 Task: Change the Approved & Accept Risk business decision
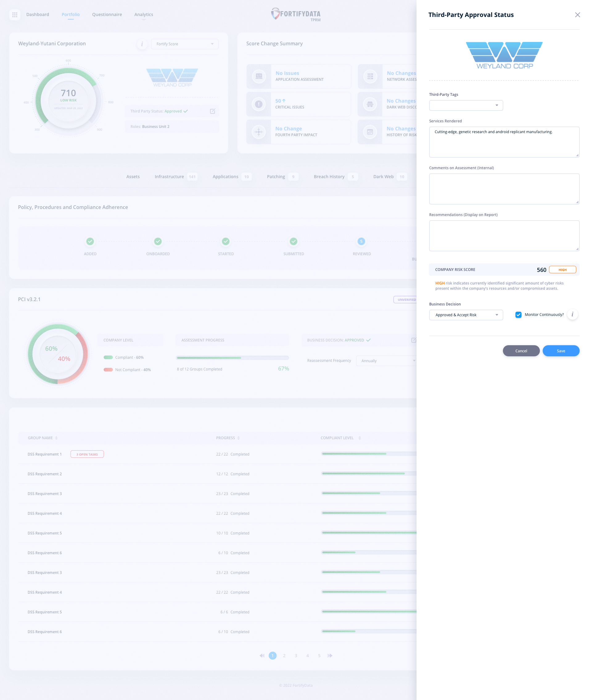click(466, 315)
